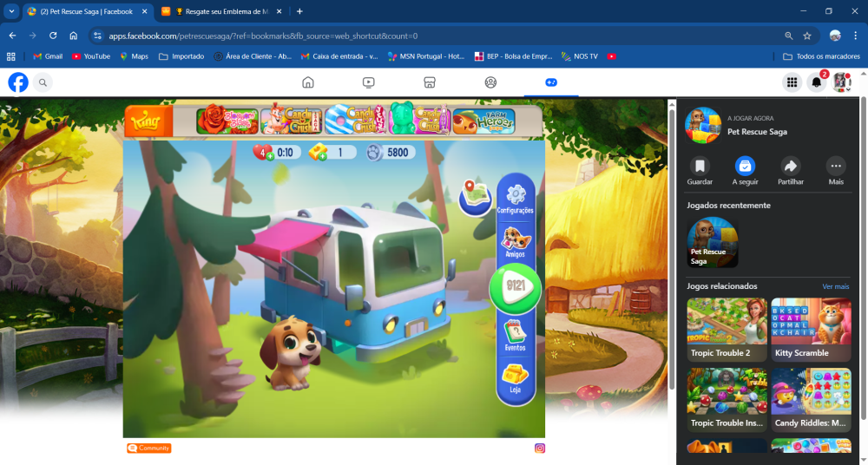This screenshot has width=868, height=465.
Task: Open Facebook Home feed tab
Action: (308, 82)
